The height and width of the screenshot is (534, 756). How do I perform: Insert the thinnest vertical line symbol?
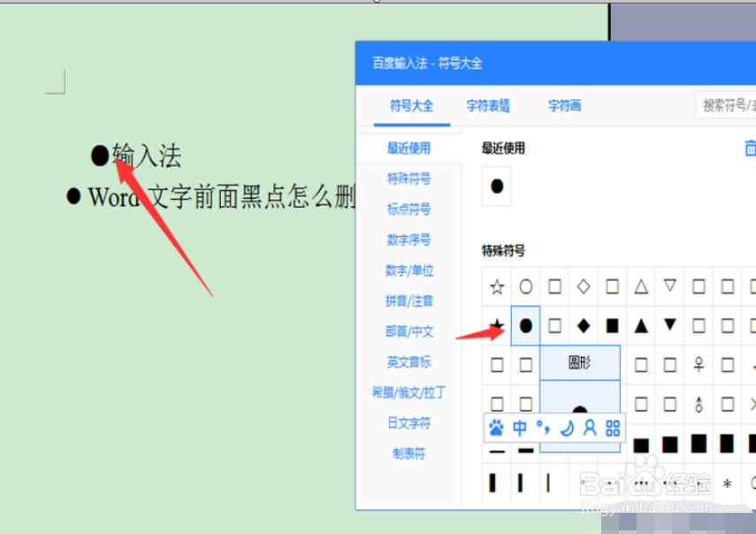(548, 483)
